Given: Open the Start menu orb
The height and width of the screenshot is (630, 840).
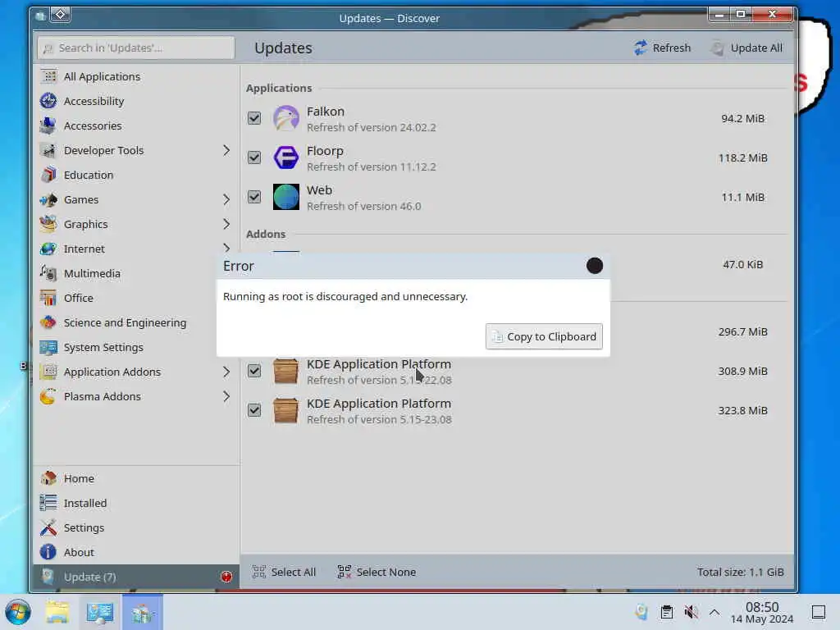Looking at the screenshot, I should point(18,612).
